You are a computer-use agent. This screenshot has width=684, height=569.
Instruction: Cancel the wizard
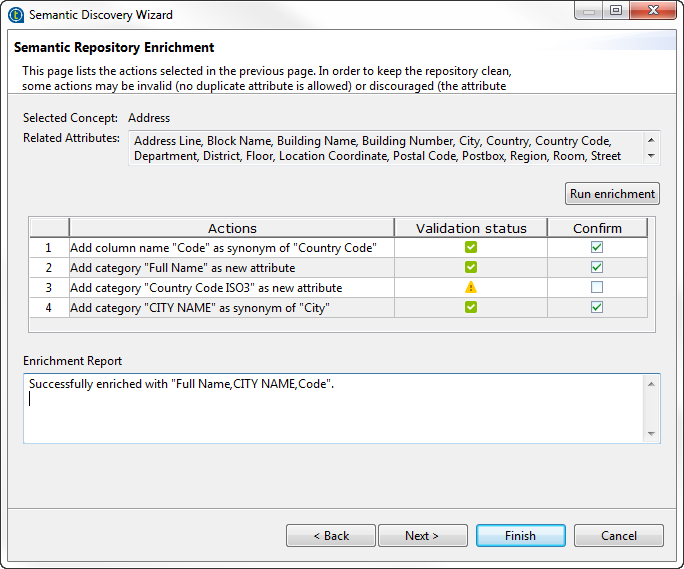coord(619,536)
